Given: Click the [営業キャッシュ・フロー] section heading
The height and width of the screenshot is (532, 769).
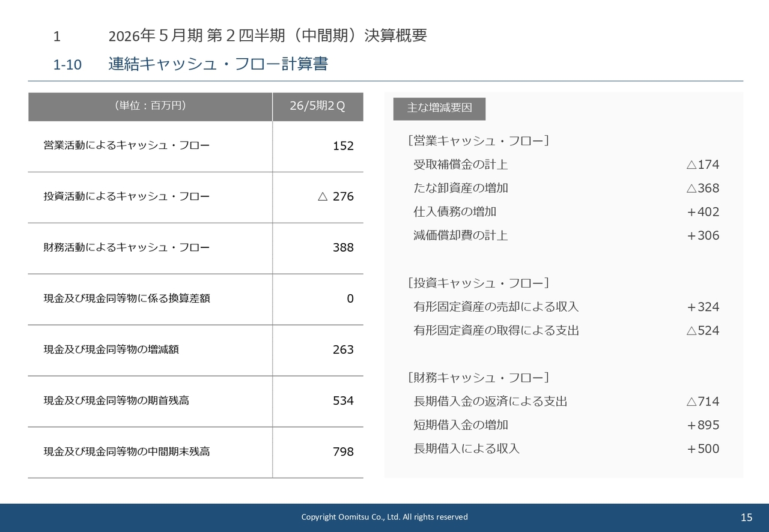Looking at the screenshot, I should click(x=478, y=141).
